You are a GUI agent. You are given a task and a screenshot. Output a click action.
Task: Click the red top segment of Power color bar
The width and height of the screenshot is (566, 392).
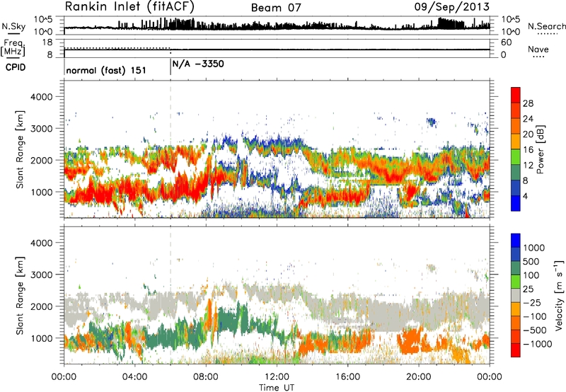[516, 95]
